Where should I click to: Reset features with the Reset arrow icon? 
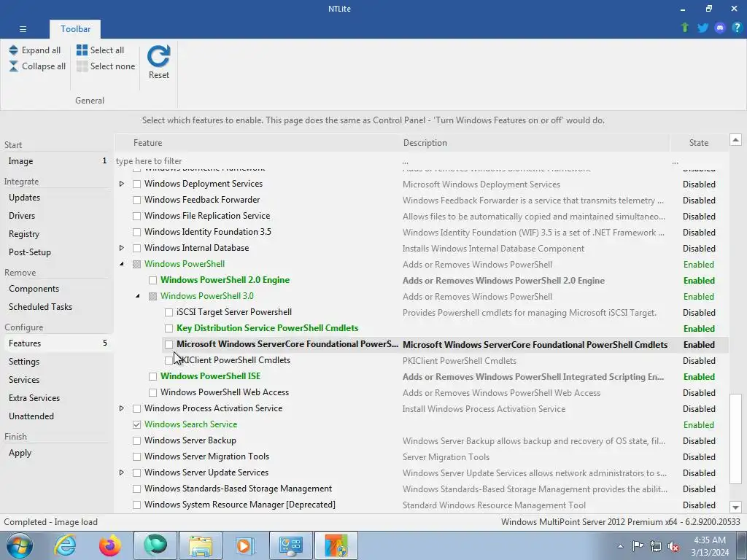tap(158, 57)
